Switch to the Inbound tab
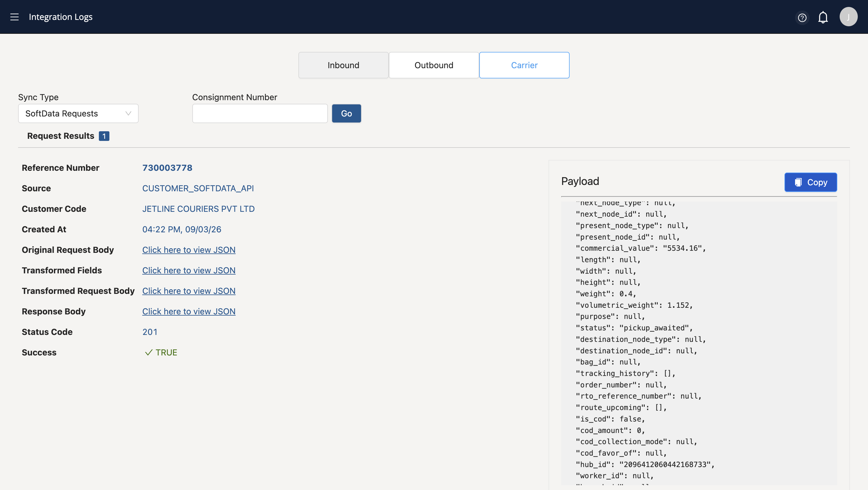This screenshot has height=490, width=868. tap(343, 65)
